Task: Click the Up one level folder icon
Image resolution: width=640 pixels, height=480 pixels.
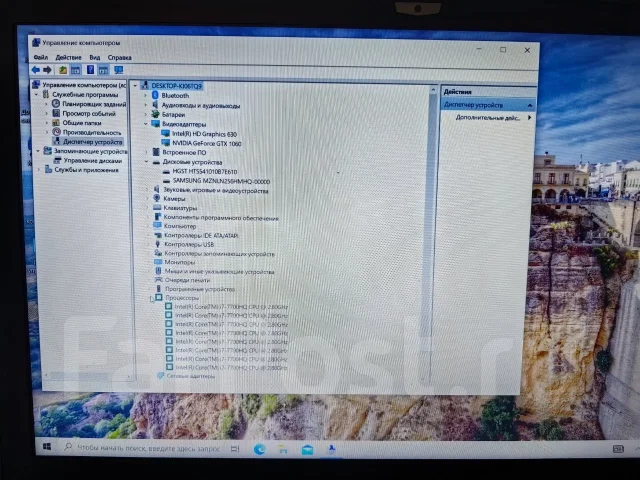Action: click(62, 70)
